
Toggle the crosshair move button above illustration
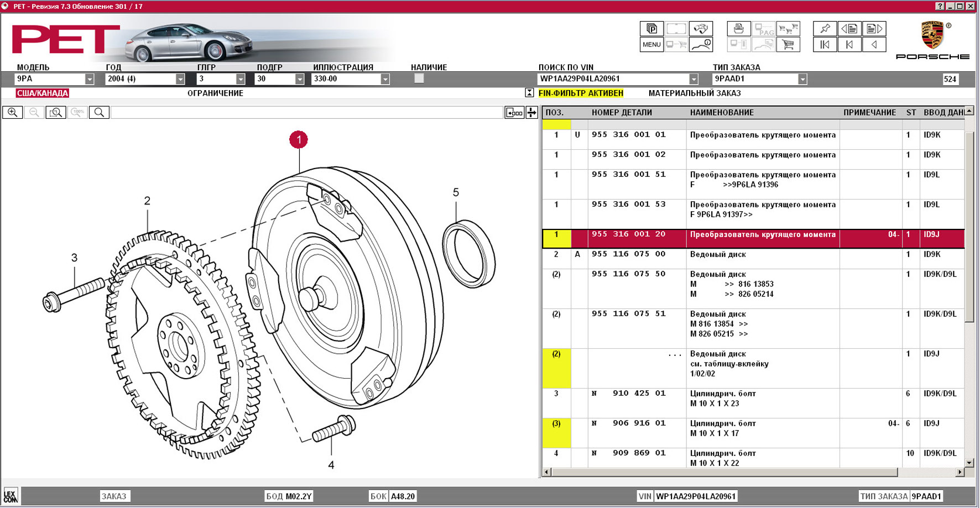click(x=531, y=113)
